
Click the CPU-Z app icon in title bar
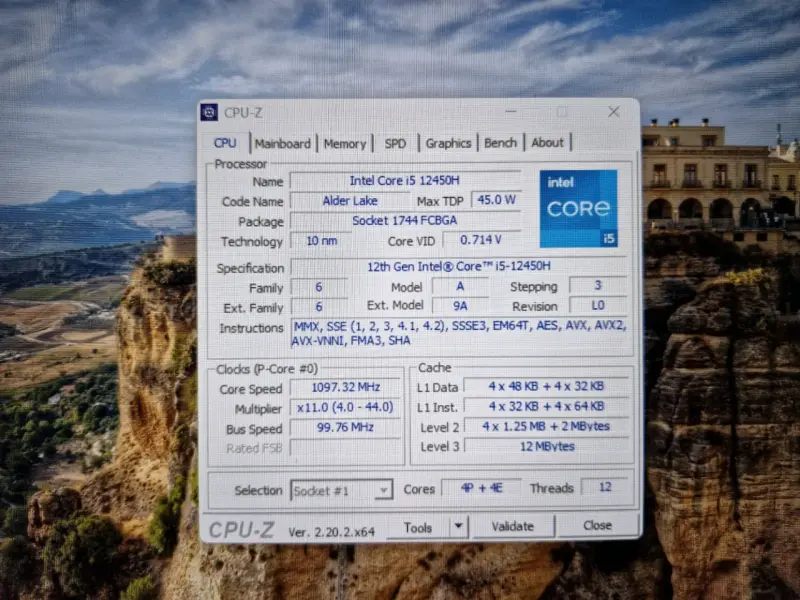209,112
